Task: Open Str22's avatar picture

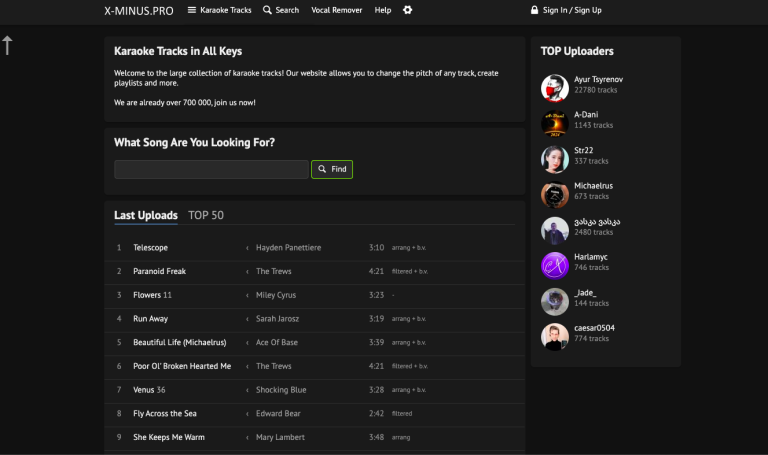Action: [554, 159]
